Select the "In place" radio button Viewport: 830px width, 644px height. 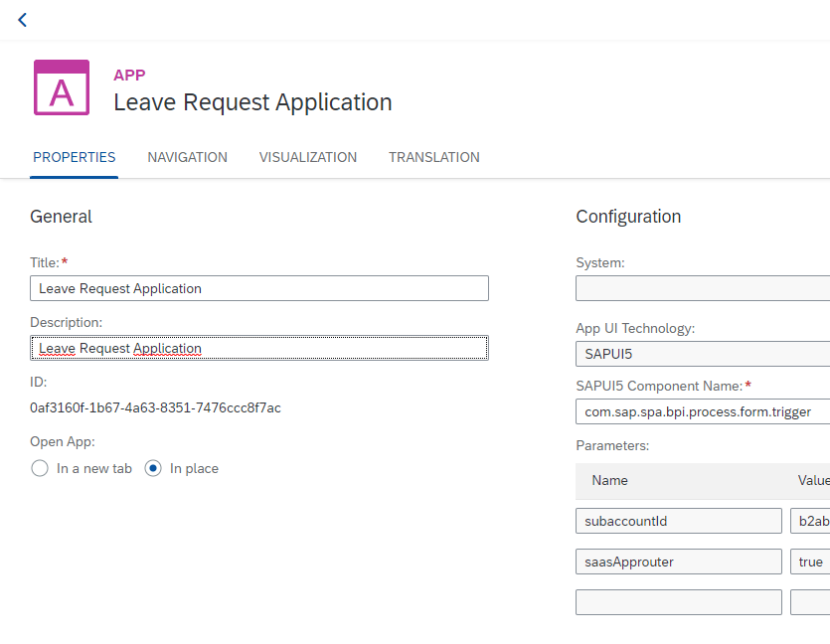tap(153, 468)
